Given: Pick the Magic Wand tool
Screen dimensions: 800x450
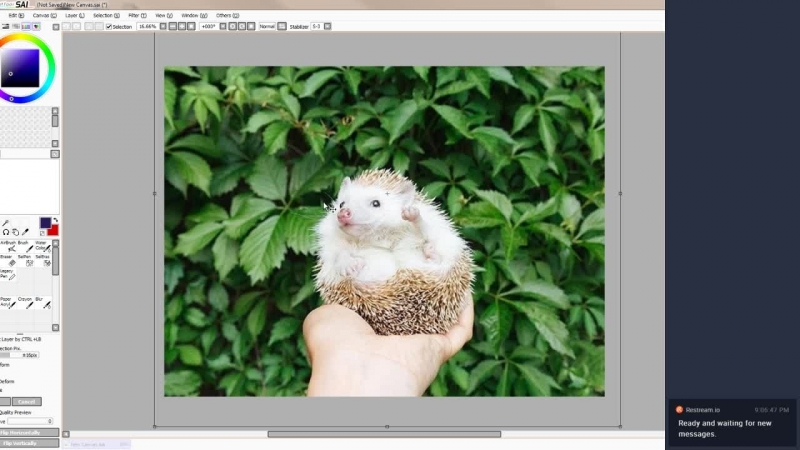Looking at the screenshot, I should point(6,223).
